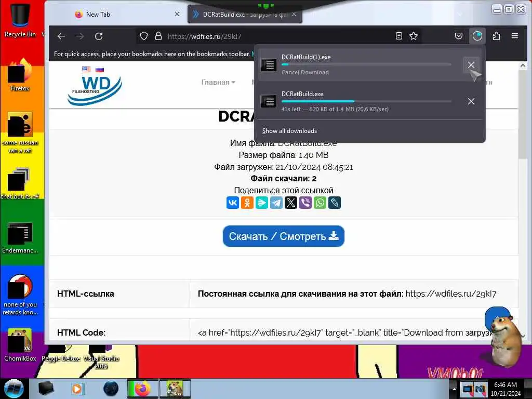532x399 pixels.
Task: Click Show all downloads
Action: [289, 131]
